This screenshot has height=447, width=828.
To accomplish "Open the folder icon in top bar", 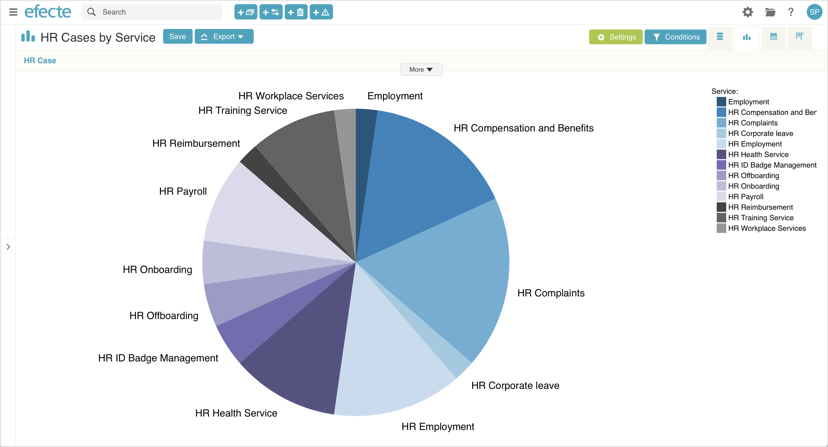I will (x=770, y=12).
